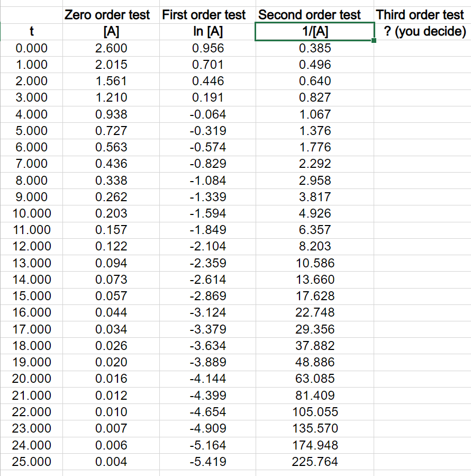Select cell with value 13.660

pos(315,280)
